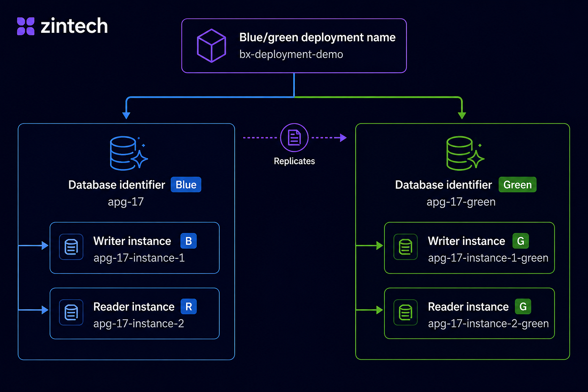Click the G badge on green Writer instance
The width and height of the screenshot is (588, 392).
pyautogui.click(x=520, y=241)
